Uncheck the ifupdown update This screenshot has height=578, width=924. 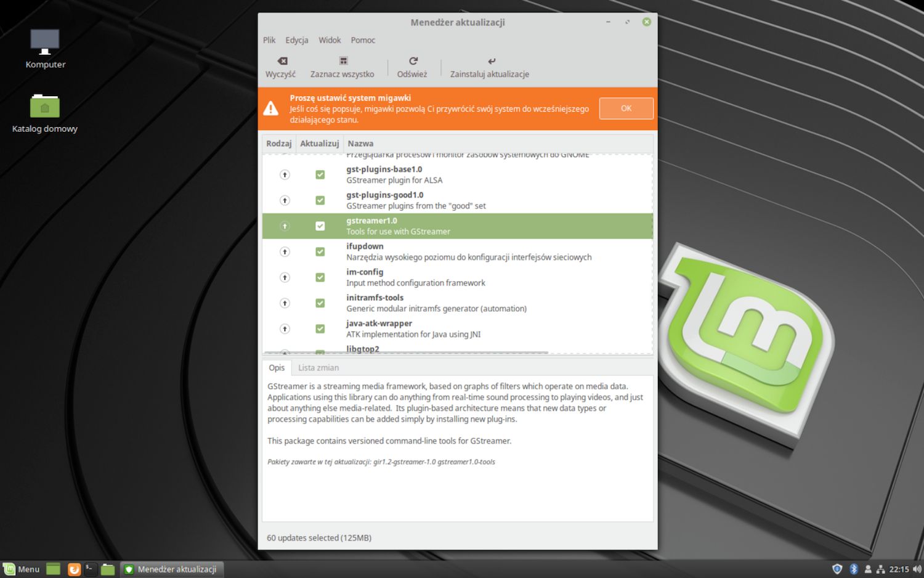(x=320, y=251)
